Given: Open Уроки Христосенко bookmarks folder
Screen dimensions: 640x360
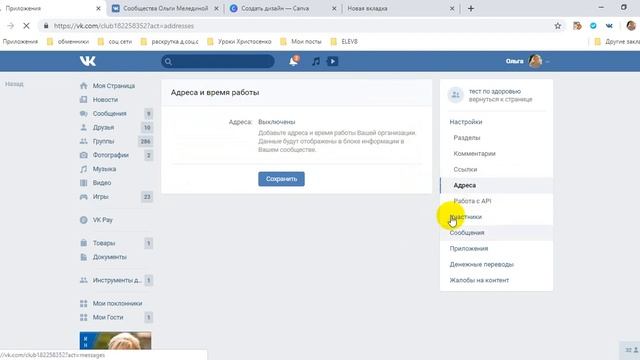Looking at the screenshot, I should coord(239,42).
